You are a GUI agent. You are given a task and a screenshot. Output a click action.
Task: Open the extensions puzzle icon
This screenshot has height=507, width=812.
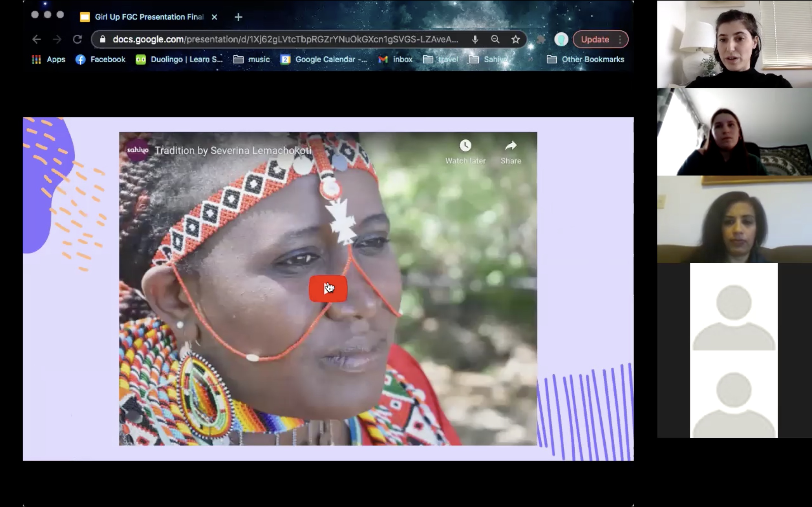[x=540, y=39]
